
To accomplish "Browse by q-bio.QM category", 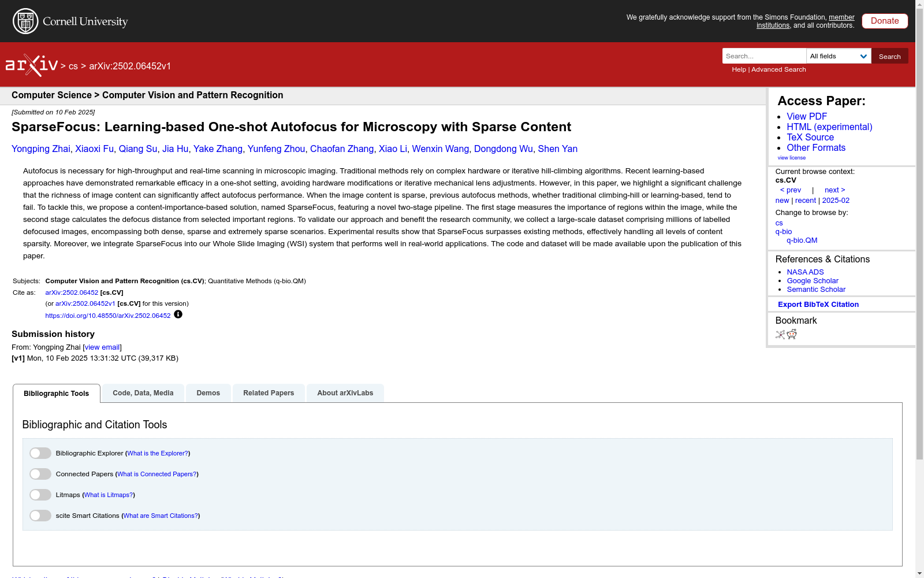I will (x=802, y=240).
